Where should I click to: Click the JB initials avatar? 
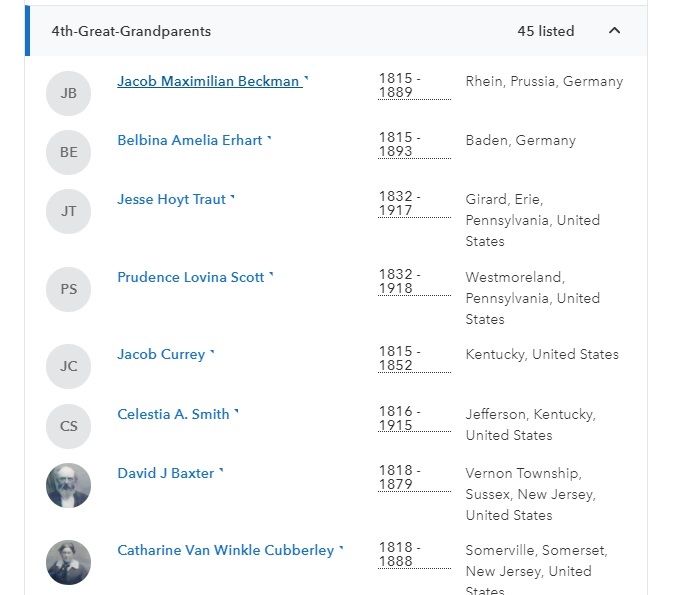click(69, 93)
